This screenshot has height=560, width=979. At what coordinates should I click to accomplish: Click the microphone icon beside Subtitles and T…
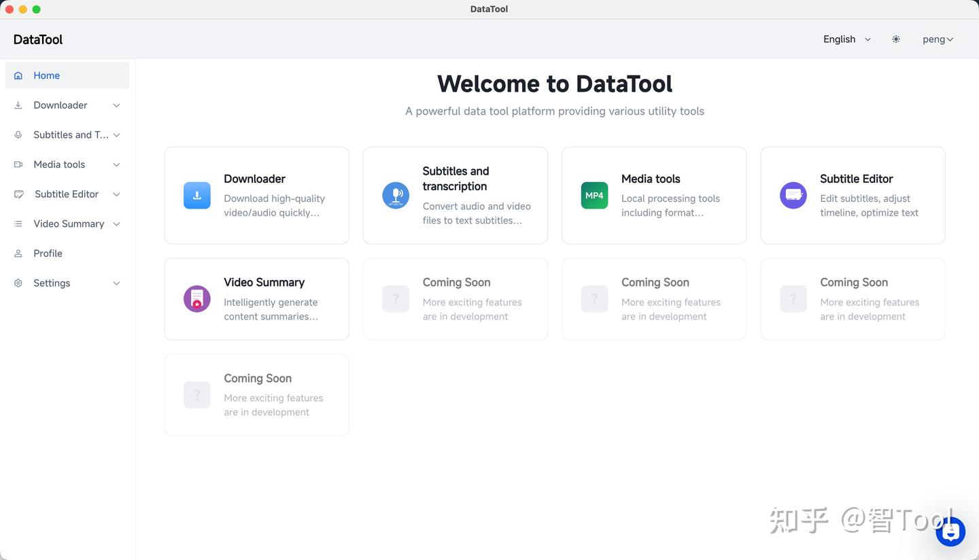18,135
